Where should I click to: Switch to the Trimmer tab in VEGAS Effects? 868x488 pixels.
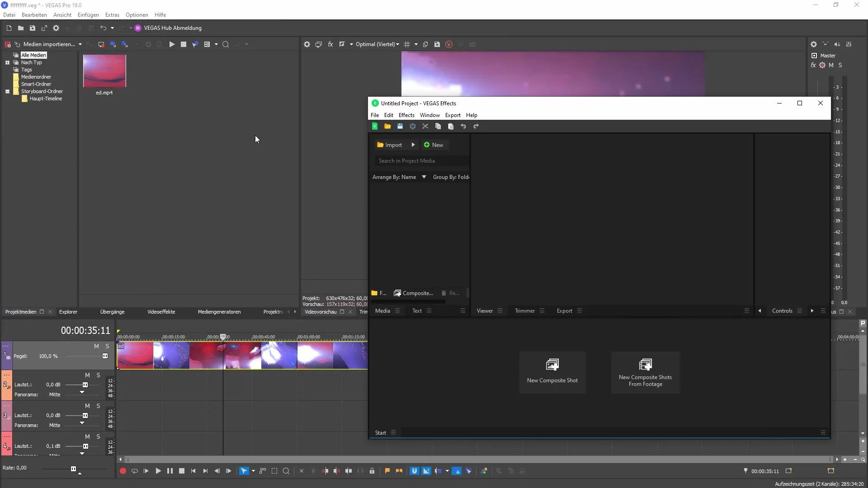(524, 311)
